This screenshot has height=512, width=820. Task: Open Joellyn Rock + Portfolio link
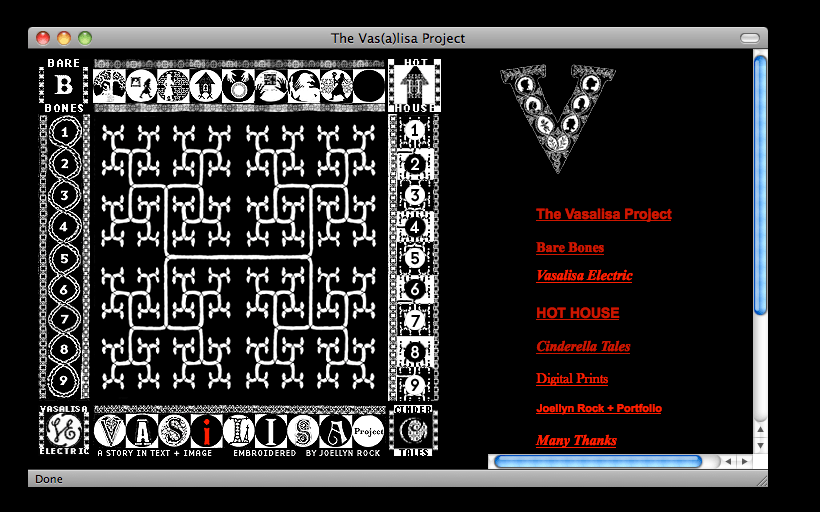point(598,408)
